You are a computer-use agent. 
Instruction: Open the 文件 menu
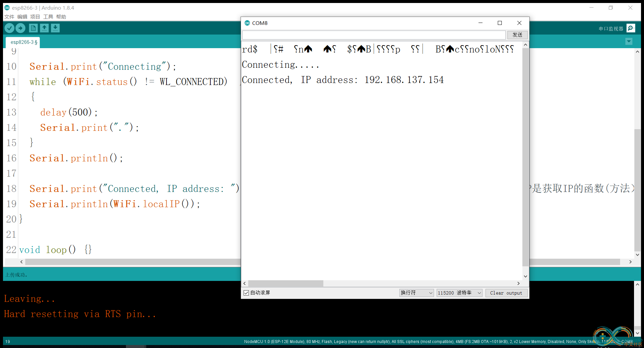coord(9,17)
